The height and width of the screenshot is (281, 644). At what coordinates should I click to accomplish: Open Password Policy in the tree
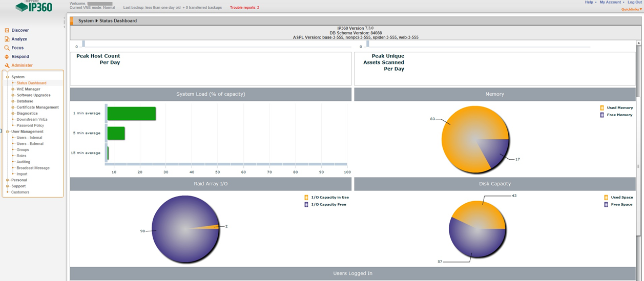(x=30, y=125)
